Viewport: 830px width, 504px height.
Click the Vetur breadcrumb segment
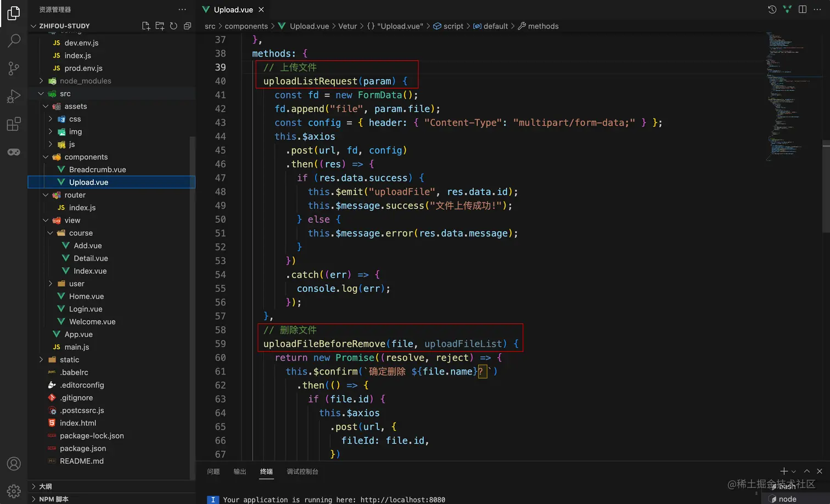tap(347, 26)
